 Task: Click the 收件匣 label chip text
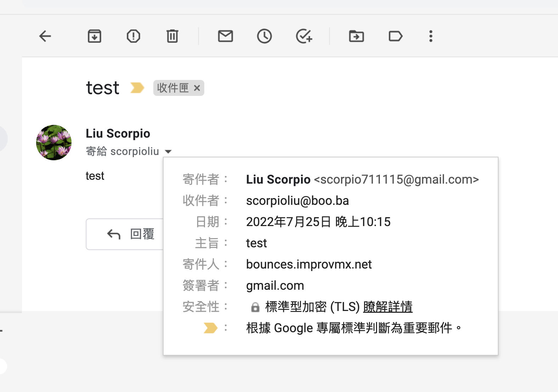tap(173, 88)
